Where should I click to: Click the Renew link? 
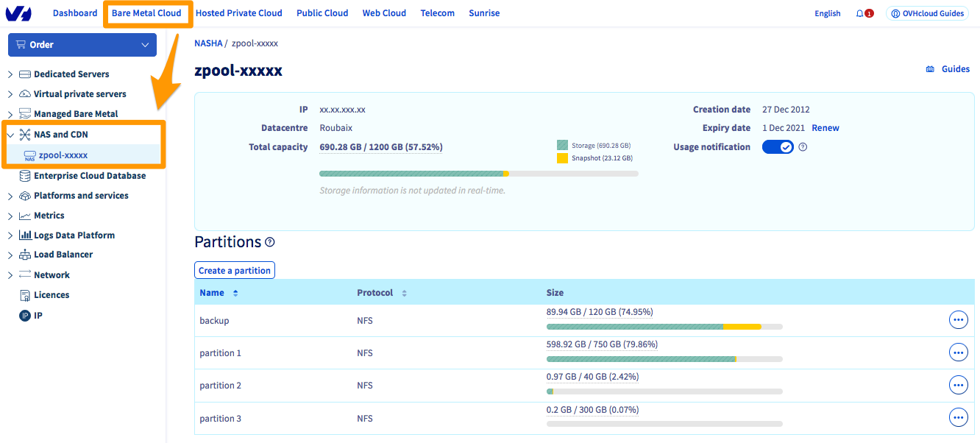[x=825, y=128]
